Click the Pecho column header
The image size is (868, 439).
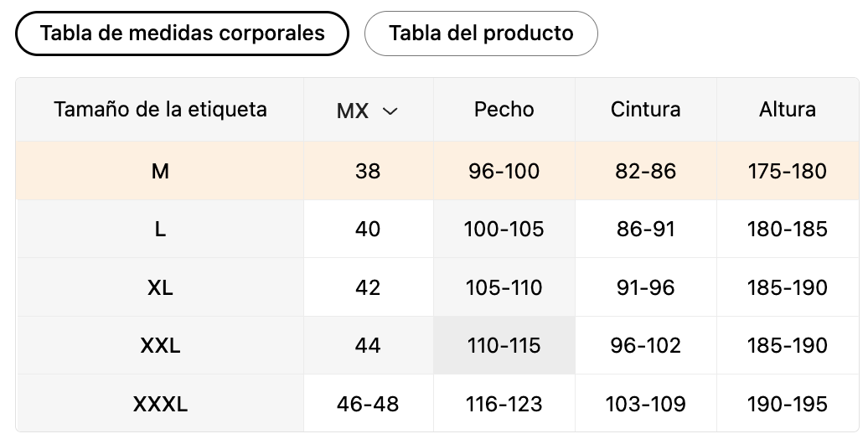coord(504,110)
